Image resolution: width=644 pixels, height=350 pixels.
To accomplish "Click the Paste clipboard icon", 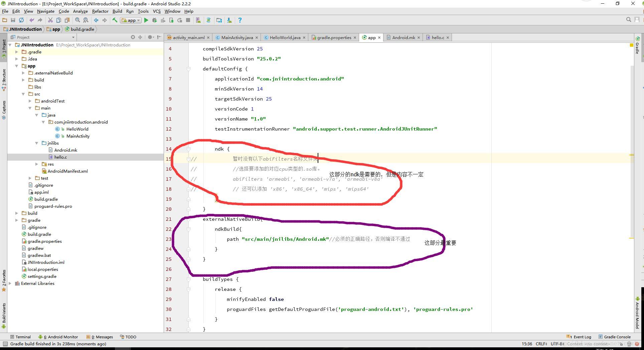I will tap(67, 20).
